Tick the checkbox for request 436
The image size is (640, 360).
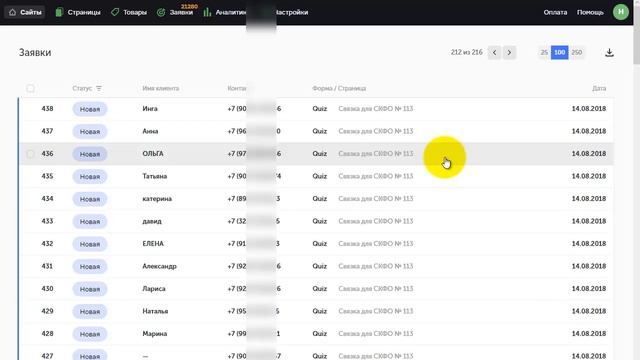click(30, 154)
